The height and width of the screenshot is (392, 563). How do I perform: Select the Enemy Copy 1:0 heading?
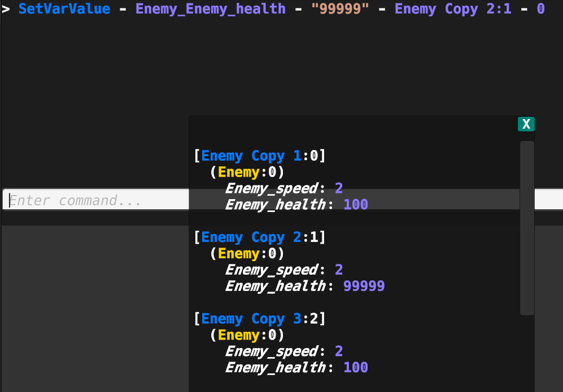click(260, 156)
